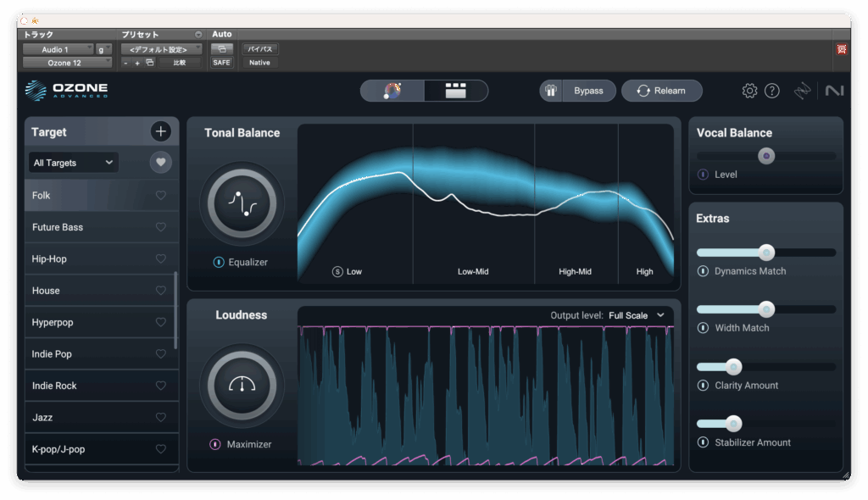Toggle Equalizer power button

pos(219,263)
